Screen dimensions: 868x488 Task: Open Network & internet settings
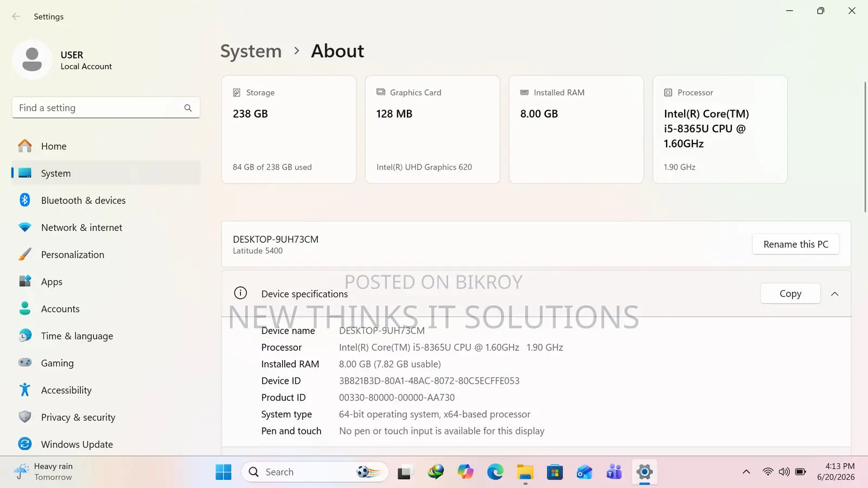click(106, 228)
